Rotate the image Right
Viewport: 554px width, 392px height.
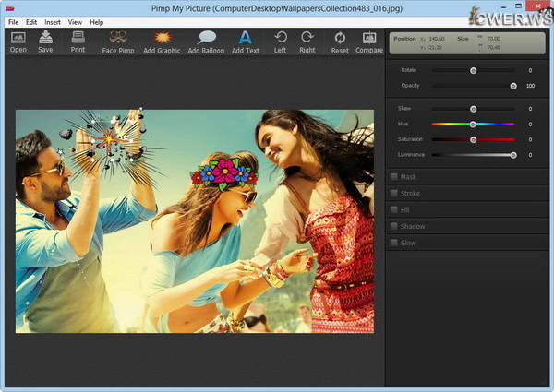click(x=307, y=39)
